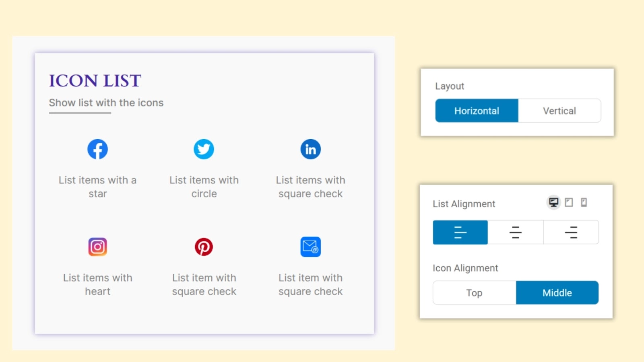644x362 pixels.
Task: Click 'List items with heart' text
Action: pyautogui.click(x=97, y=285)
